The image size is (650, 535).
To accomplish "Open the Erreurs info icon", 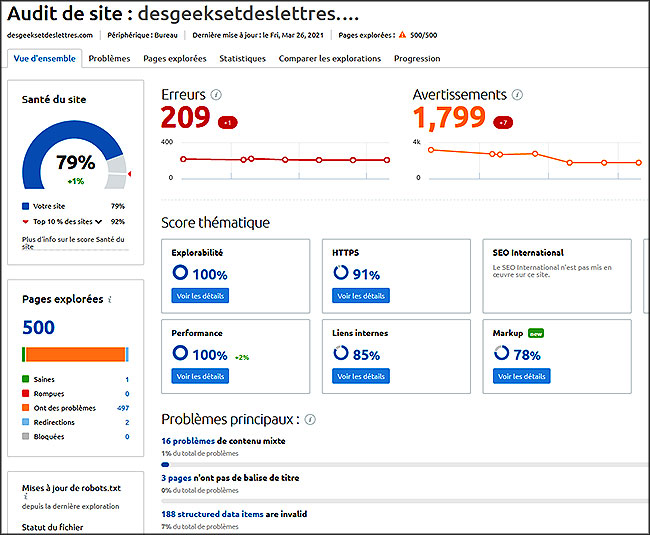I will [216, 95].
